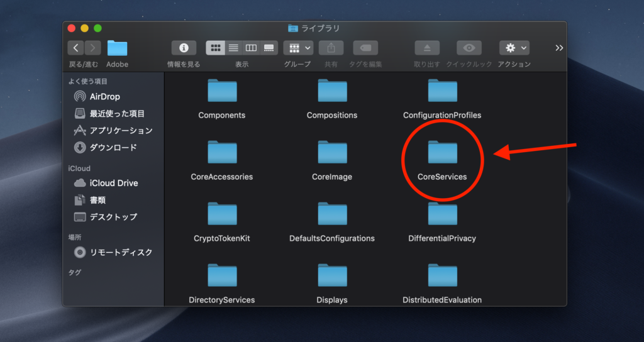The width and height of the screenshot is (644, 342).
Task: Switch to icon view mode
Action: [x=216, y=48]
